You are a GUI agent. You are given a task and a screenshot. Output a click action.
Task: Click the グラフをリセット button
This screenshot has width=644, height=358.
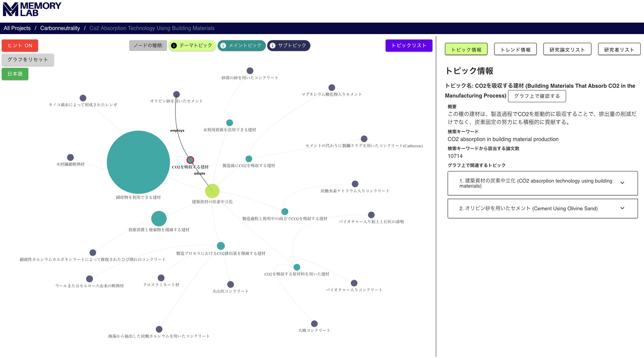(28, 60)
